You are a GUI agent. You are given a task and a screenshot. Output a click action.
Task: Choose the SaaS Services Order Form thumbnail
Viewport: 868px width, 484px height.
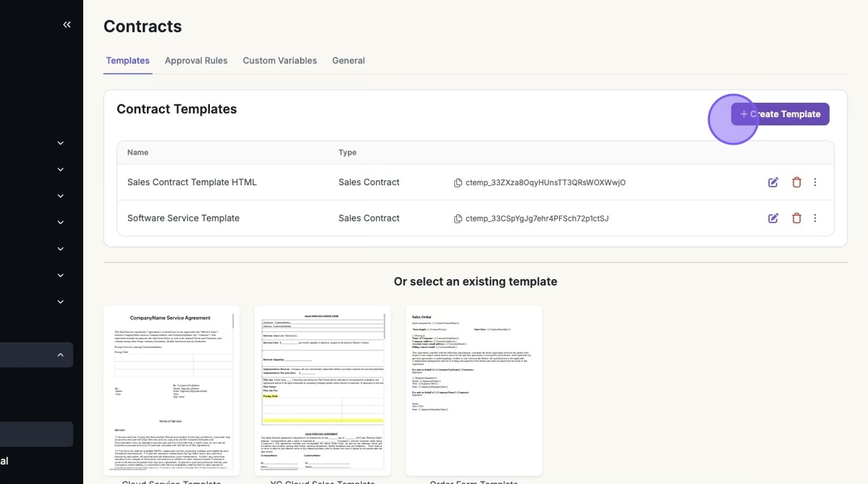[323, 391]
